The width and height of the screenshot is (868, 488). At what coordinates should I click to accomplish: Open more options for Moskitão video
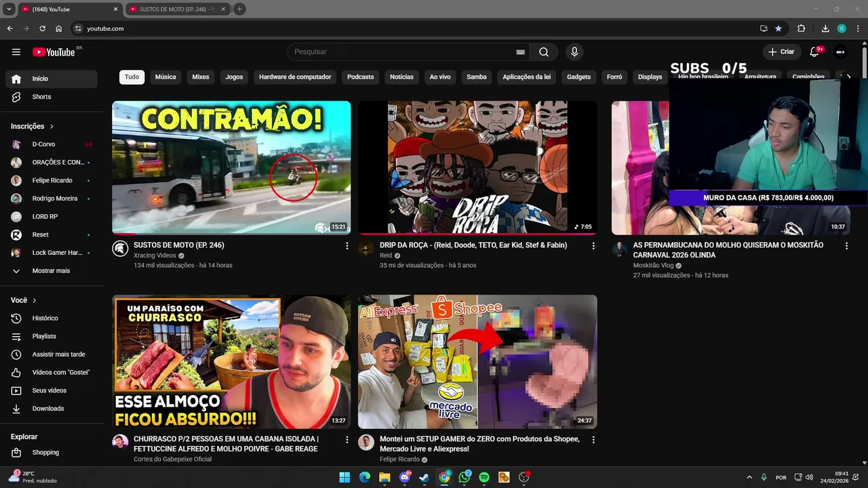846,246
